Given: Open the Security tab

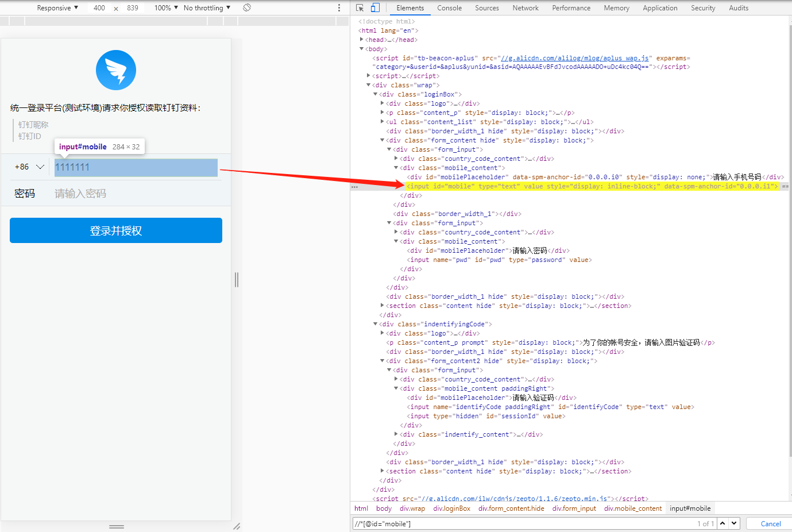Looking at the screenshot, I should (x=704, y=8).
